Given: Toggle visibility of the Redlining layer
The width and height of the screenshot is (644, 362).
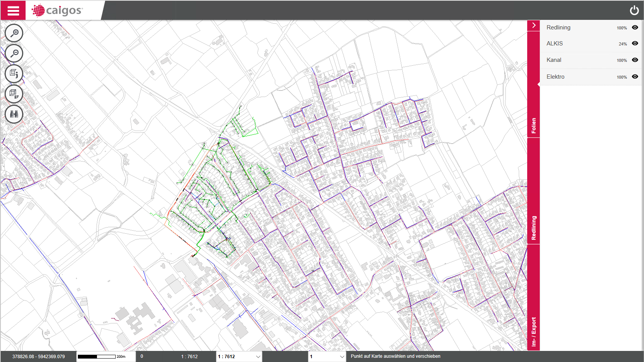Looking at the screenshot, I should 635,27.
